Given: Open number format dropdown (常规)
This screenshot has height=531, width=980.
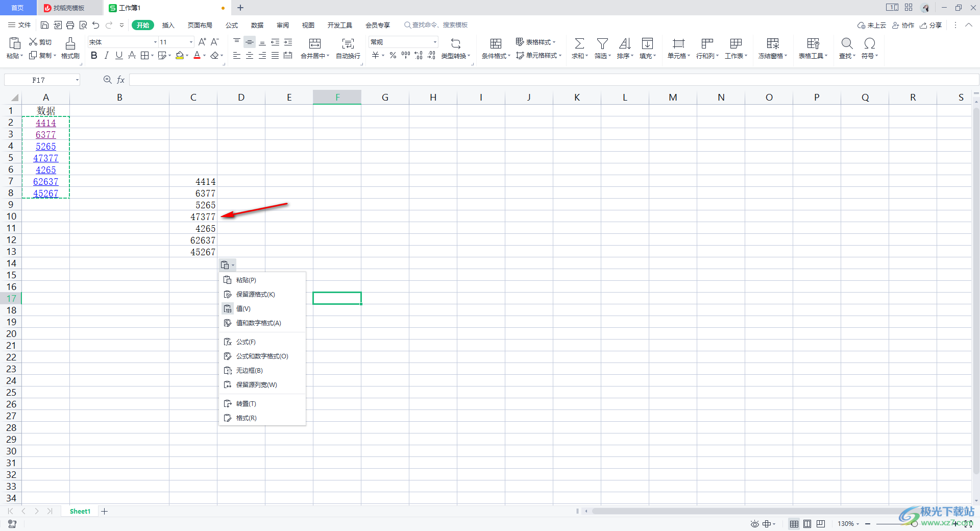Looking at the screenshot, I should [435, 42].
